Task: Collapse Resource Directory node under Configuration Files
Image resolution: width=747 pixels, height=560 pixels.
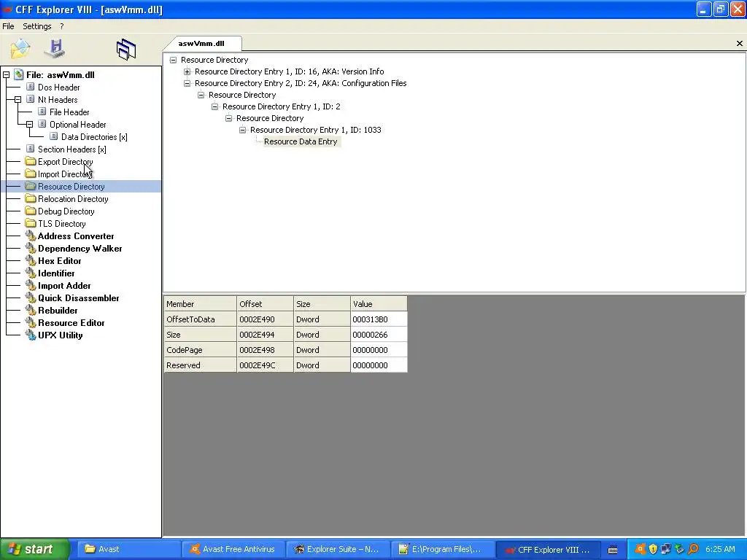Action: tap(201, 96)
